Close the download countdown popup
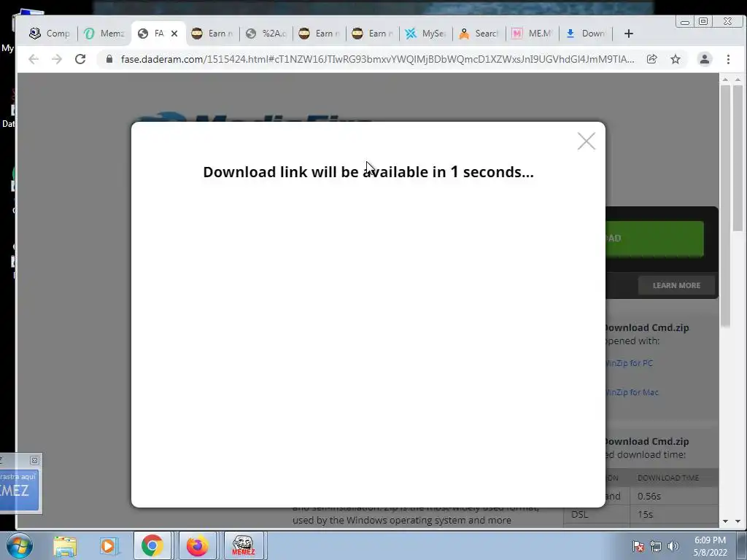 tap(586, 141)
